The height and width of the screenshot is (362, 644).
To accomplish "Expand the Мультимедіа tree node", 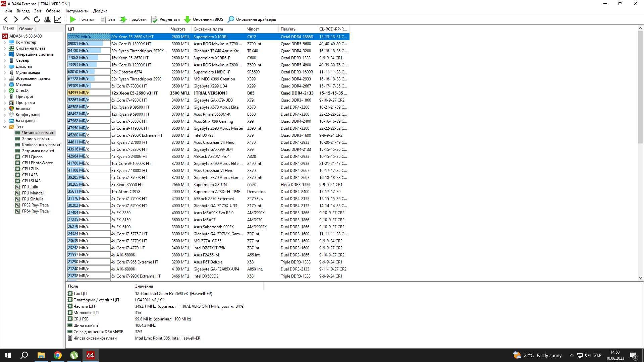I will pyautogui.click(x=5, y=73).
